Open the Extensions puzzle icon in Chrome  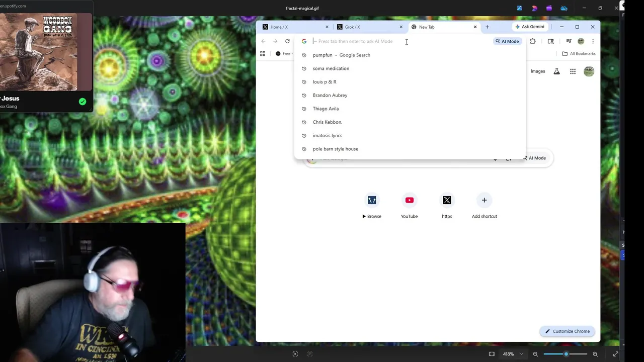click(533, 41)
